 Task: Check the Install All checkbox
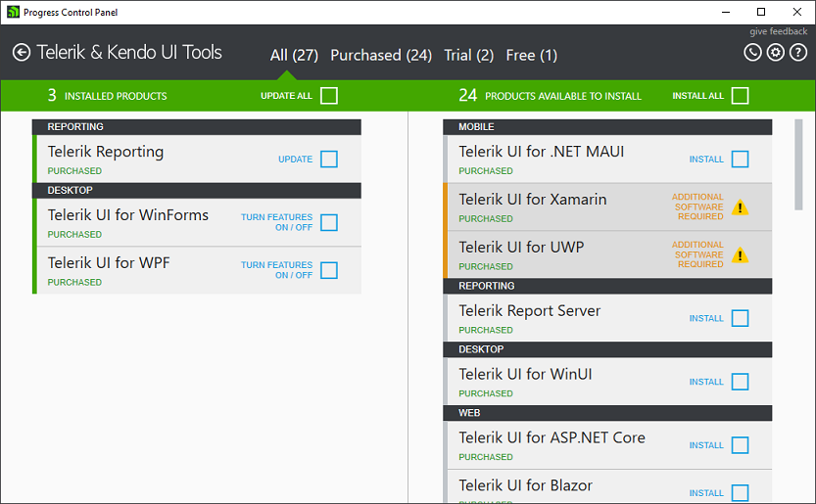(741, 96)
